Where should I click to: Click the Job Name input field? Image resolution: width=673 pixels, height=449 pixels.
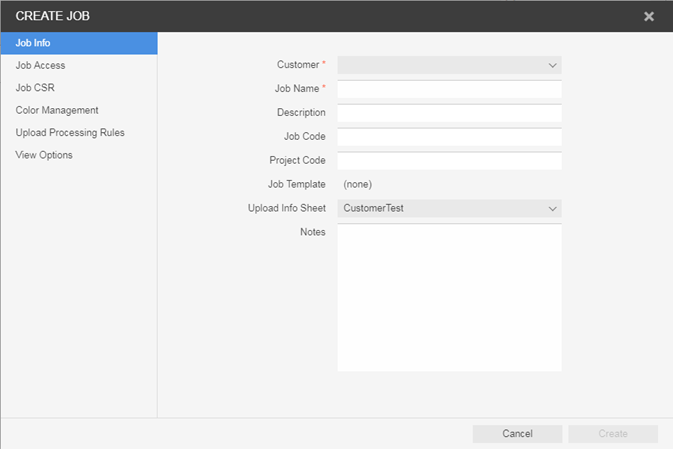[449, 89]
